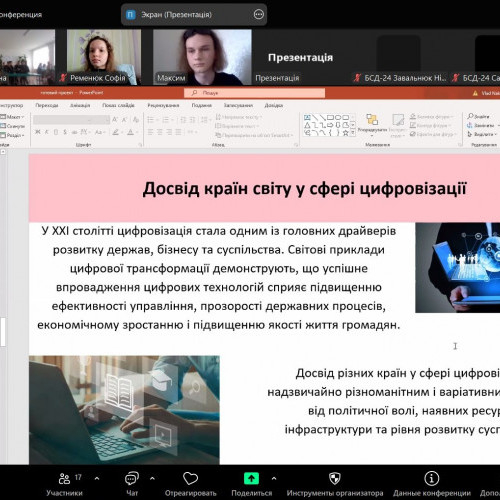Toggle align text right
500x500 pixels.
tap(169, 132)
